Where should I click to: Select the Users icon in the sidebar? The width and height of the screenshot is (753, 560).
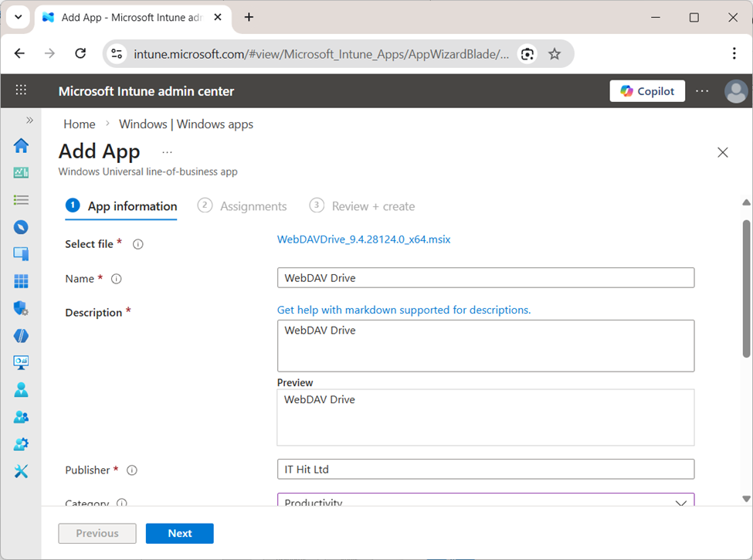click(x=21, y=389)
